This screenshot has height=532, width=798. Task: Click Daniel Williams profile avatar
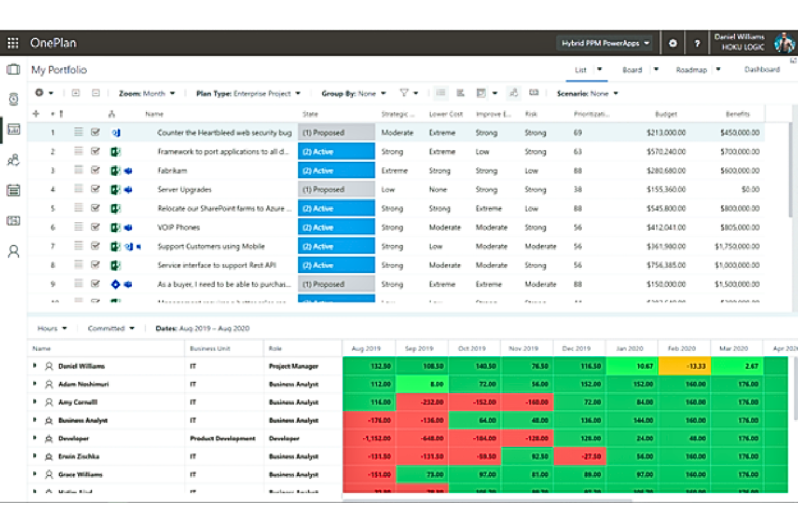point(784,43)
